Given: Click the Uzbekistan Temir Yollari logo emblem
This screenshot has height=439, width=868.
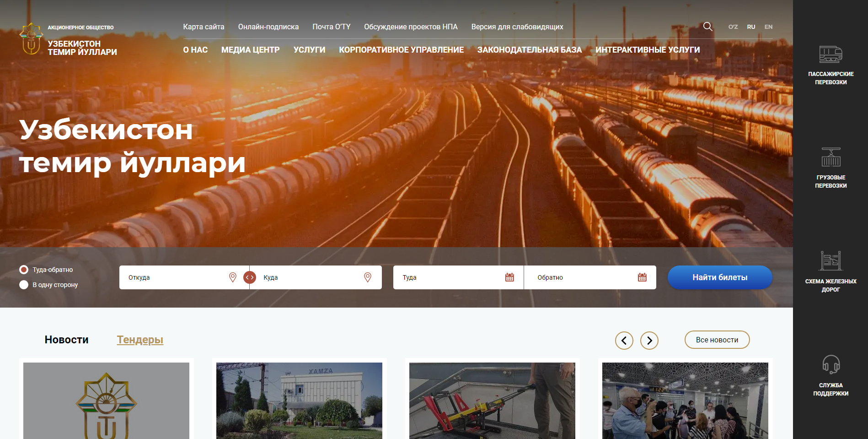Looking at the screenshot, I should click(x=31, y=39).
